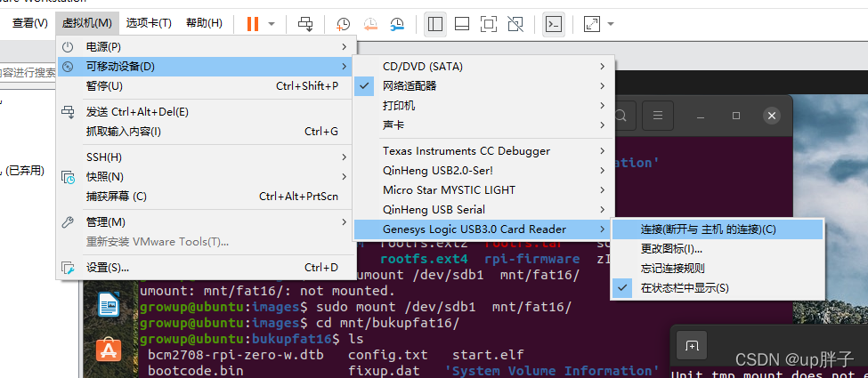Click 捕获屏幕 (C) menu entry
The image size is (868, 378).
click(206, 197)
